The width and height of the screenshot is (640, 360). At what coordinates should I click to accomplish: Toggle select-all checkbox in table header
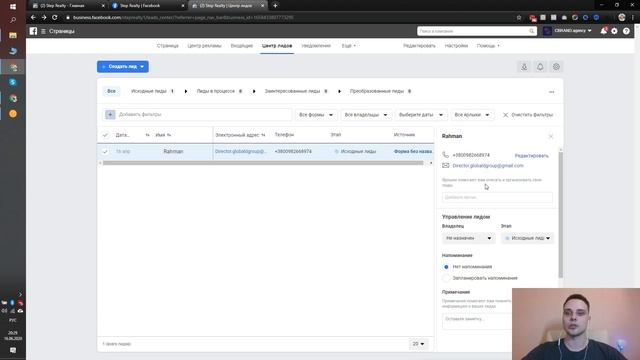pos(105,135)
